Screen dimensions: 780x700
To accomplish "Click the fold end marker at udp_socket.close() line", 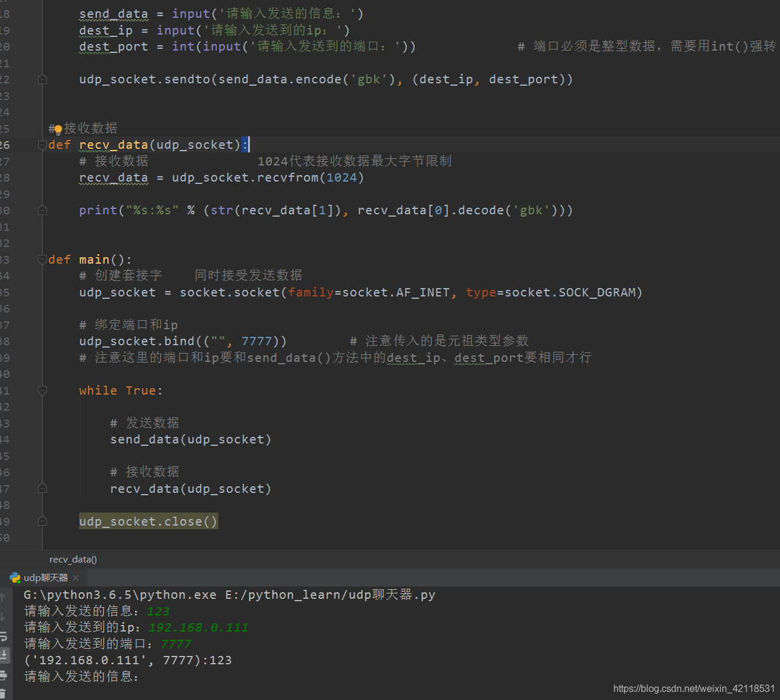I will click(x=42, y=521).
